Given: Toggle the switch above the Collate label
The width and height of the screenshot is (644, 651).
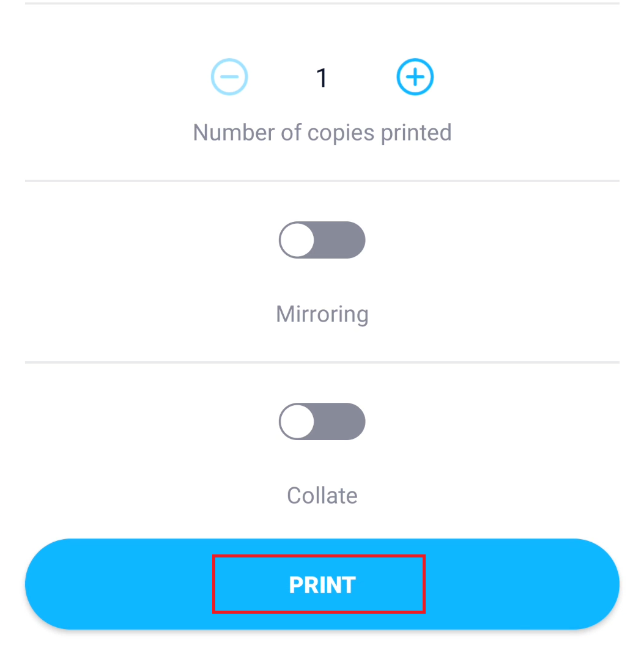Looking at the screenshot, I should point(322,421).
